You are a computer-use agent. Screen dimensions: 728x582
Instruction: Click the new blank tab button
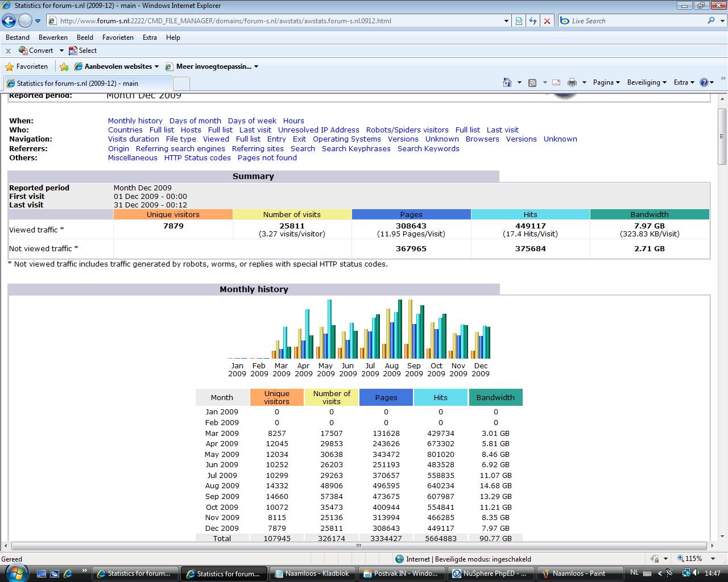pyautogui.click(x=182, y=84)
